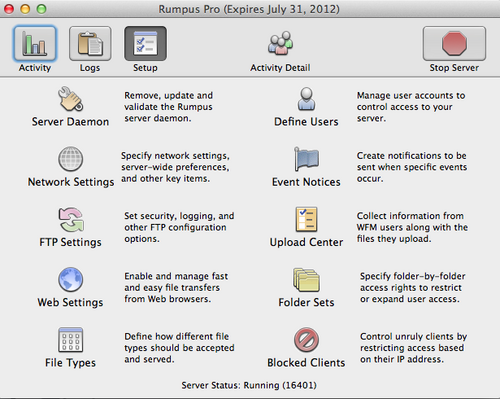The height and width of the screenshot is (399, 500).
Task: Open the Network Settings globe icon
Action: click(x=70, y=159)
